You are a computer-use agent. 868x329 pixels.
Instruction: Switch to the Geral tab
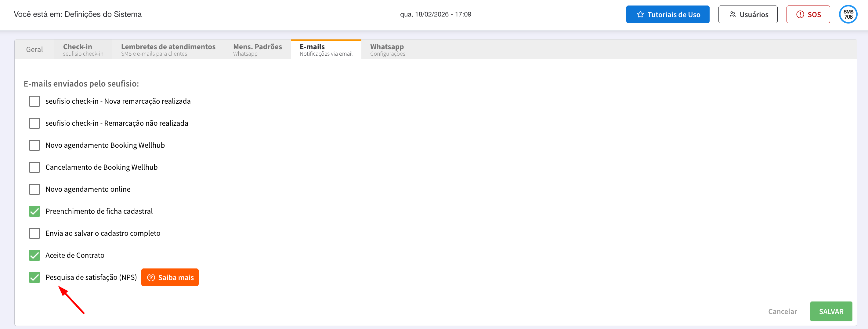34,50
